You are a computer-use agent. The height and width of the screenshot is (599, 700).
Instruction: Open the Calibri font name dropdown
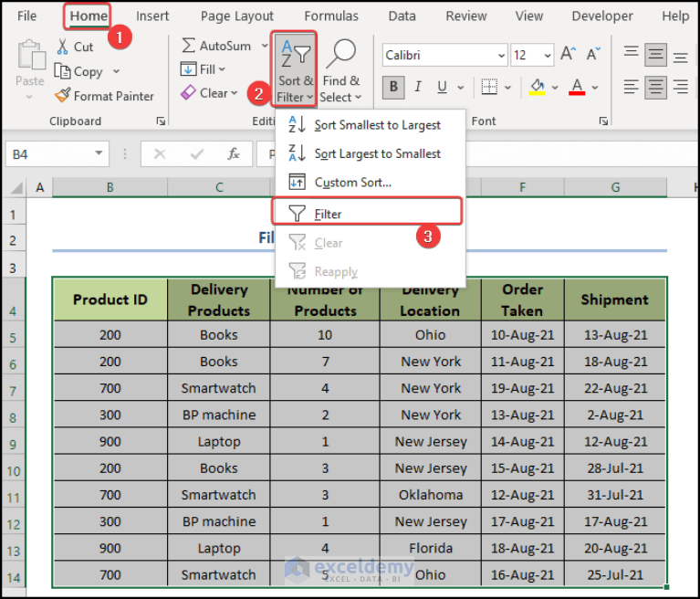point(501,56)
